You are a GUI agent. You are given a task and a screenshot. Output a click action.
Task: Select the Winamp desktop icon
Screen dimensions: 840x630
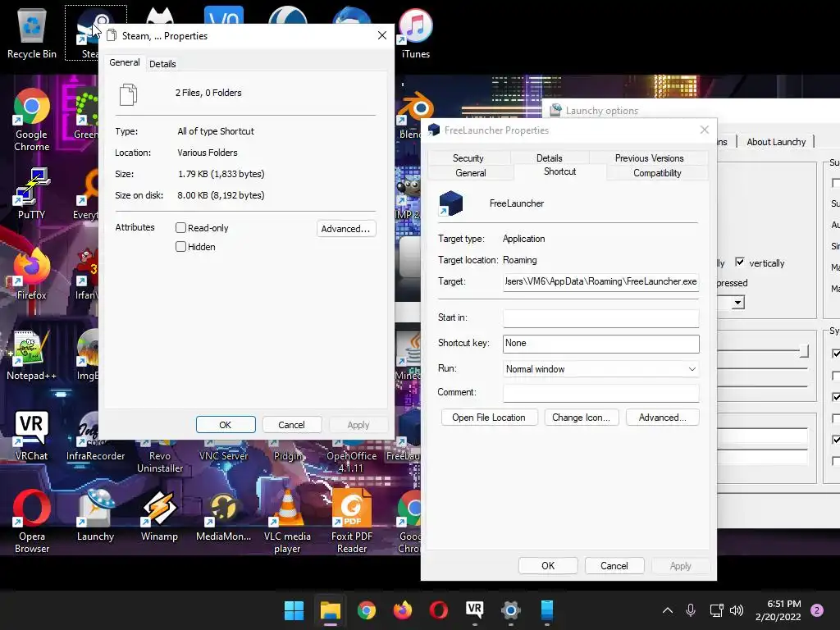click(x=159, y=515)
